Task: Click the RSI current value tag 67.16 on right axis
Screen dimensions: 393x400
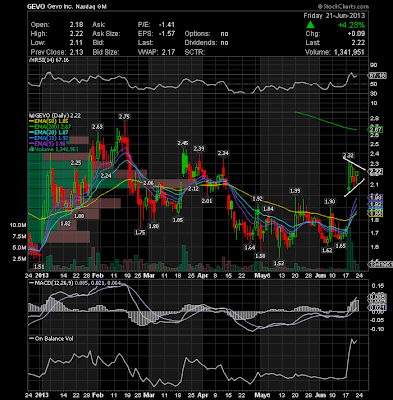Action: [377, 76]
